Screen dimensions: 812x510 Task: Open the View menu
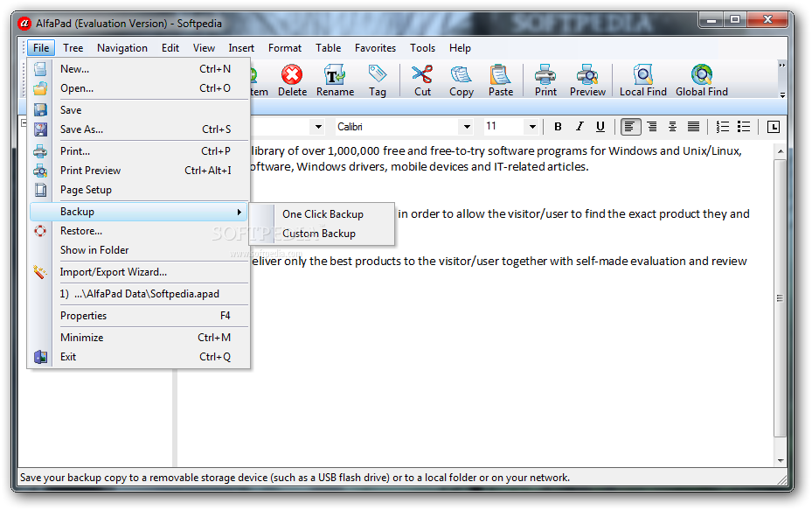click(204, 48)
